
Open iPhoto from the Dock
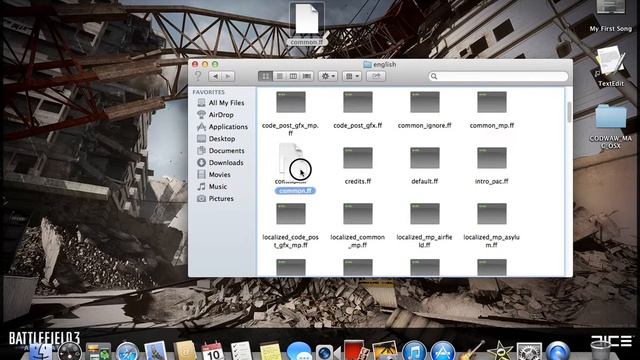[384, 351]
